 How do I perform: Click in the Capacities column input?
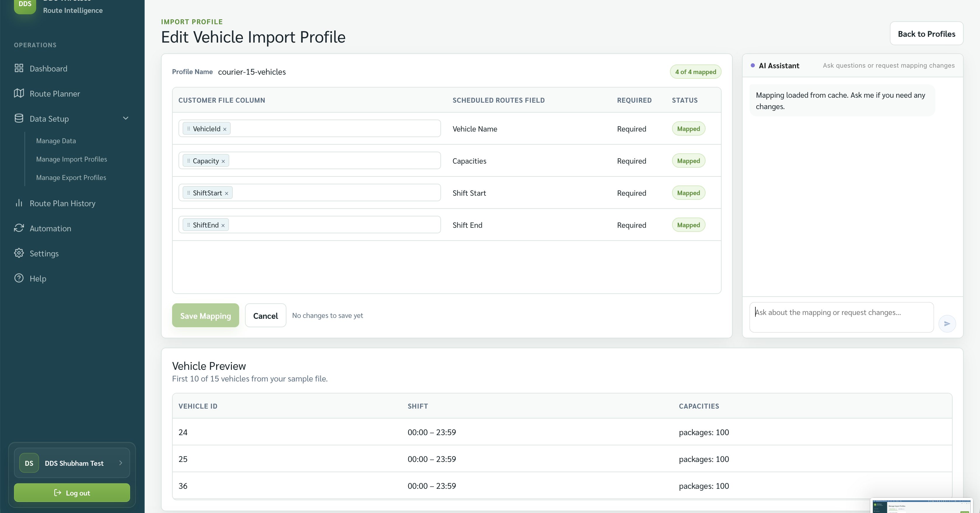(x=310, y=160)
